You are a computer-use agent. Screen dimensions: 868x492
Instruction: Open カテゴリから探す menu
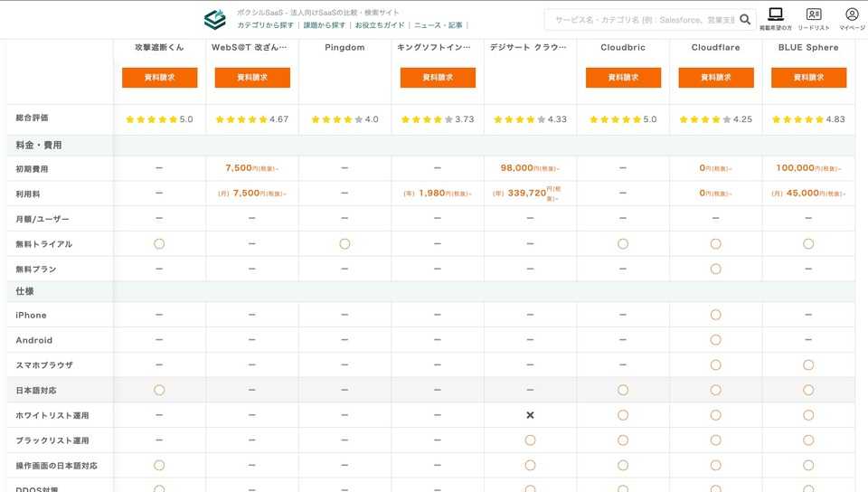265,25
